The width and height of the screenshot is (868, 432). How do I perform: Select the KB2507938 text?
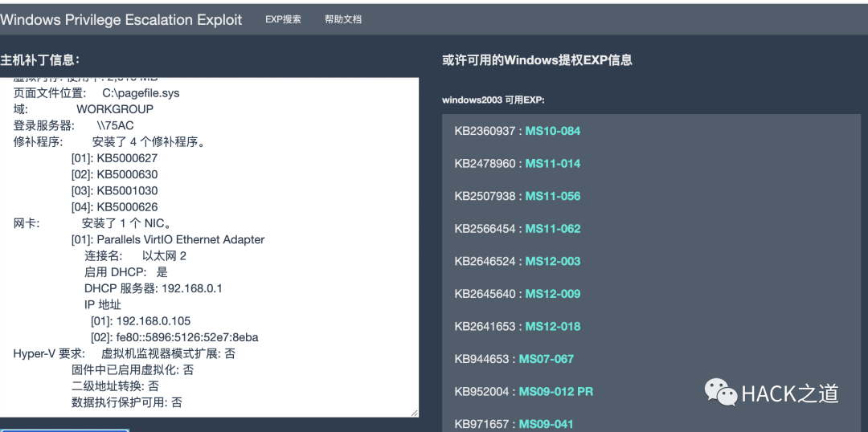485,197
